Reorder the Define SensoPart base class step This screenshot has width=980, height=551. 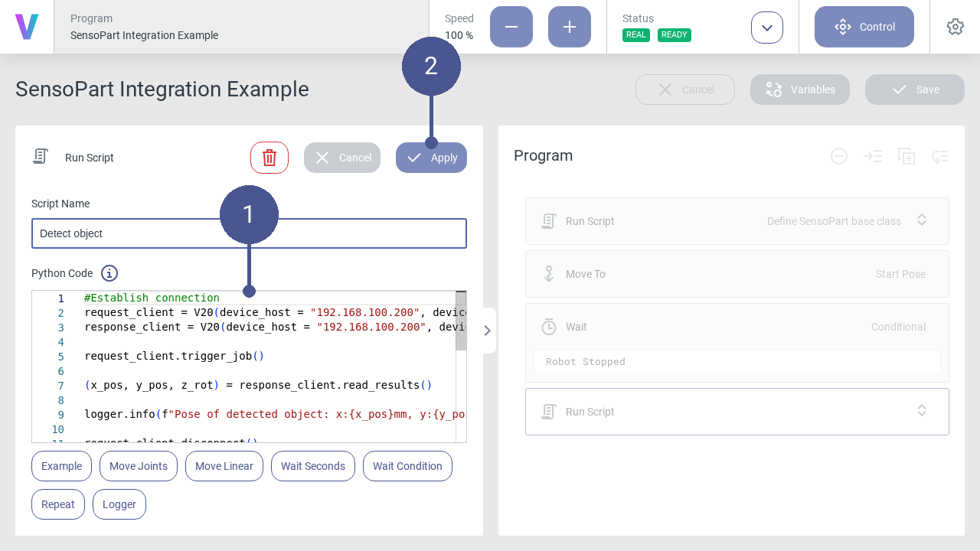[922, 220]
